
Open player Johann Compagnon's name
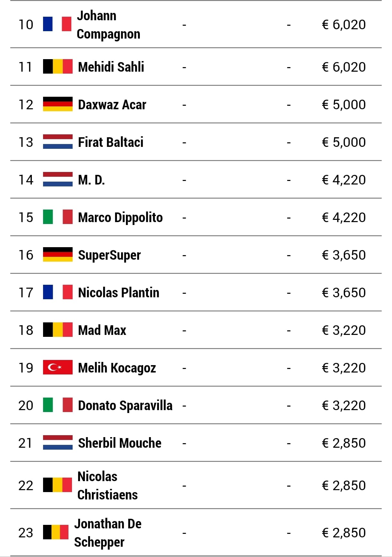click(x=109, y=25)
